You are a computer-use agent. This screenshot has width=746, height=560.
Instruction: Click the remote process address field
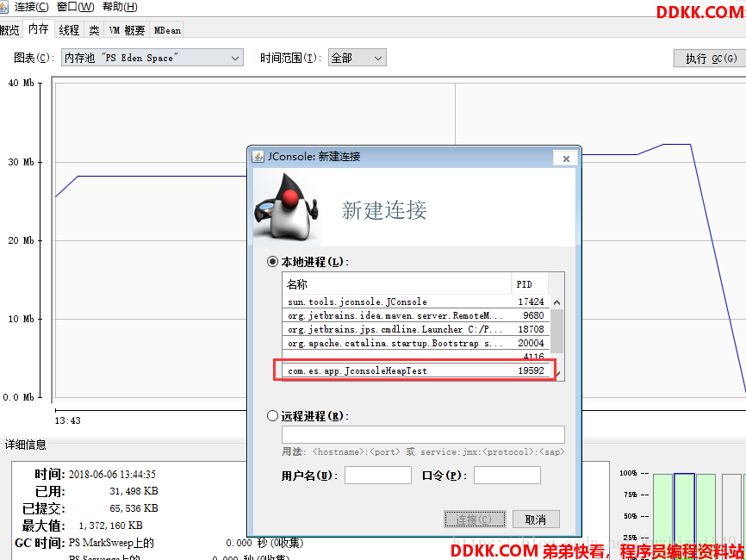(x=423, y=434)
